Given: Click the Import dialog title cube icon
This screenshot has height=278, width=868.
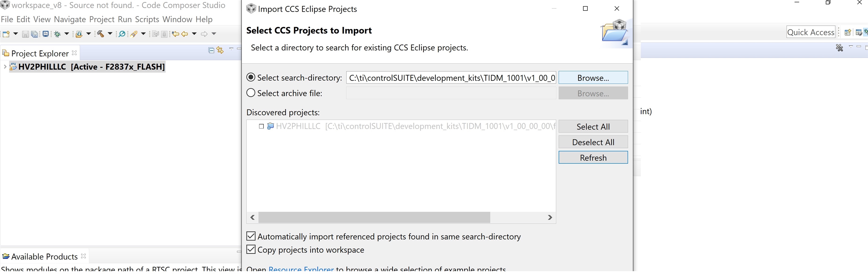Looking at the screenshot, I should click(251, 8).
